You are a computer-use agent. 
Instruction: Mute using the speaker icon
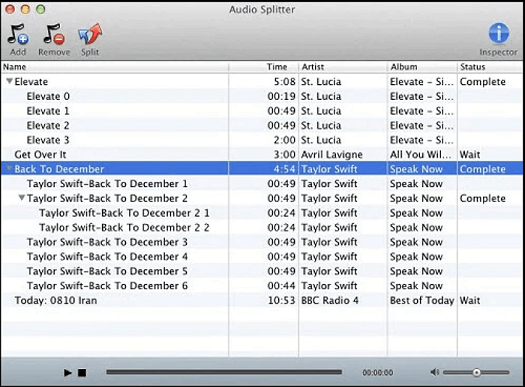[434, 372]
